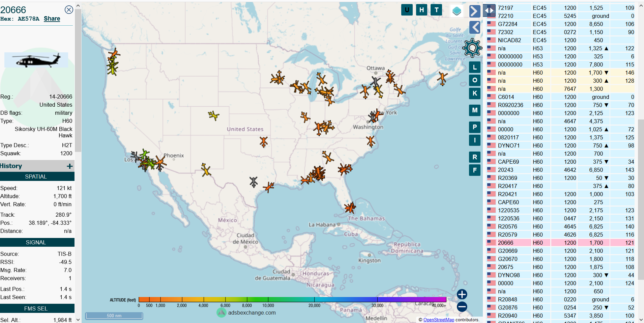Click the SIGNAL section header
This screenshot has height=323, width=644.
37,242
